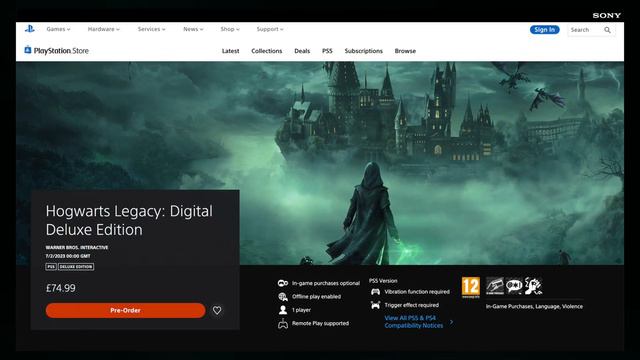This screenshot has height=360, width=640.
Task: Add game to wishlist with heart icon
Action: click(x=217, y=310)
